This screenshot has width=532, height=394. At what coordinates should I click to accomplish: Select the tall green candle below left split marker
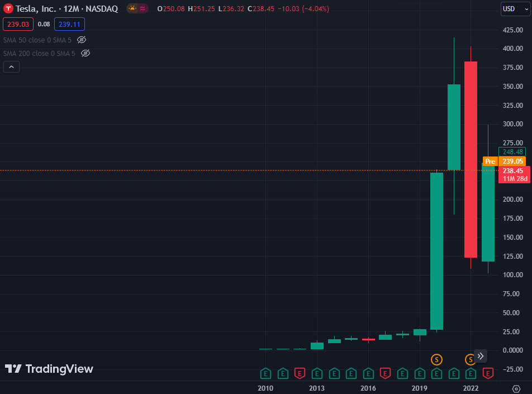pos(436,251)
